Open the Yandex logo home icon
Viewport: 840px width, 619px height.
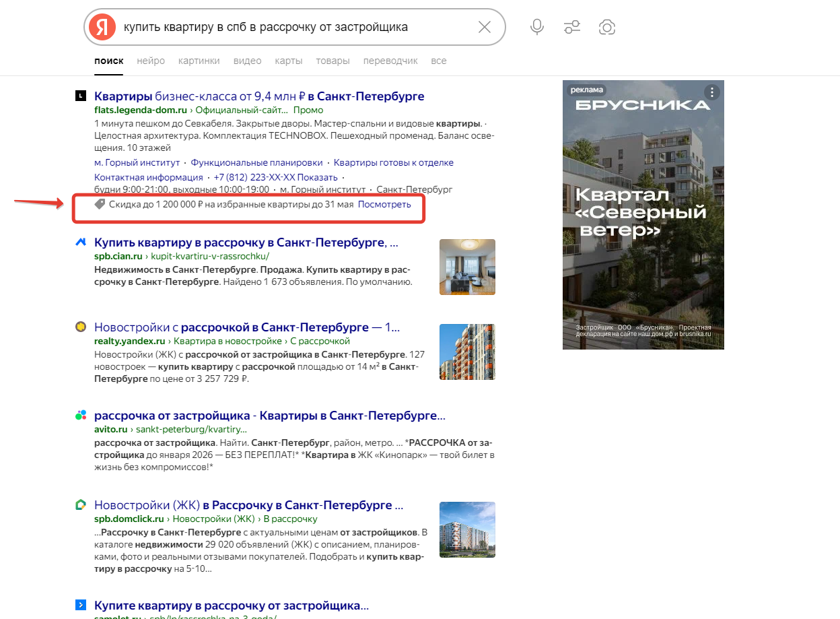102,27
